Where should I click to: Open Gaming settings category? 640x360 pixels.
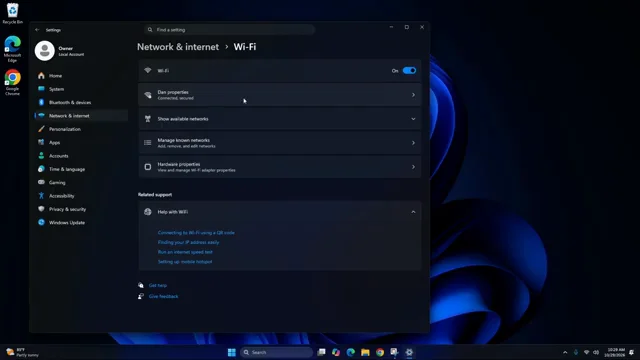[x=81, y=182]
